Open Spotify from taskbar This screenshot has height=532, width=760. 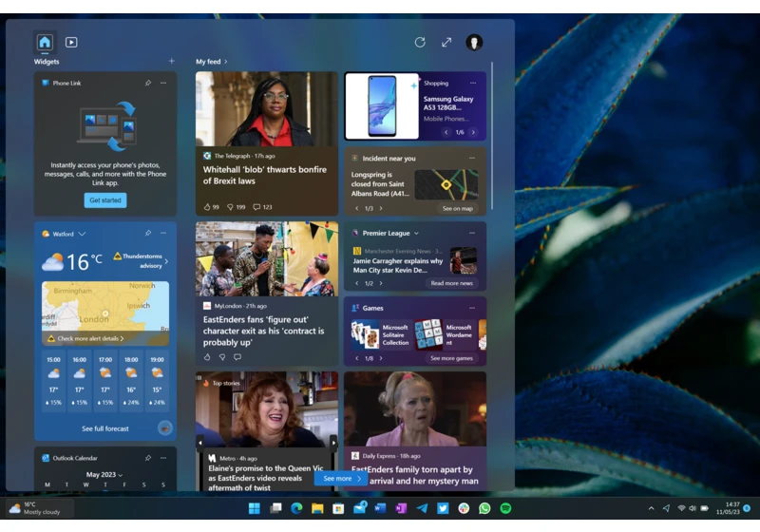[x=505, y=508]
